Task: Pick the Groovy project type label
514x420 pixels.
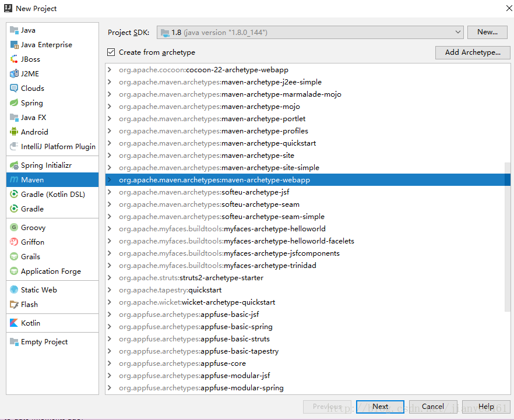Action: (33, 228)
